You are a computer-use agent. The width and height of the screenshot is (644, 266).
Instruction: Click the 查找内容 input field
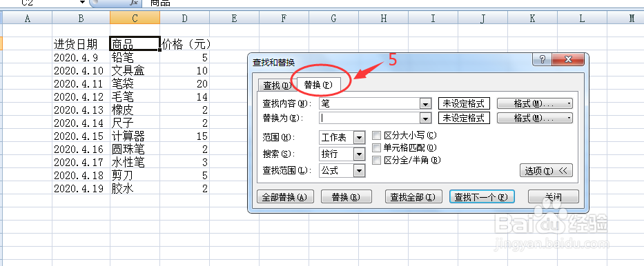pos(370,103)
